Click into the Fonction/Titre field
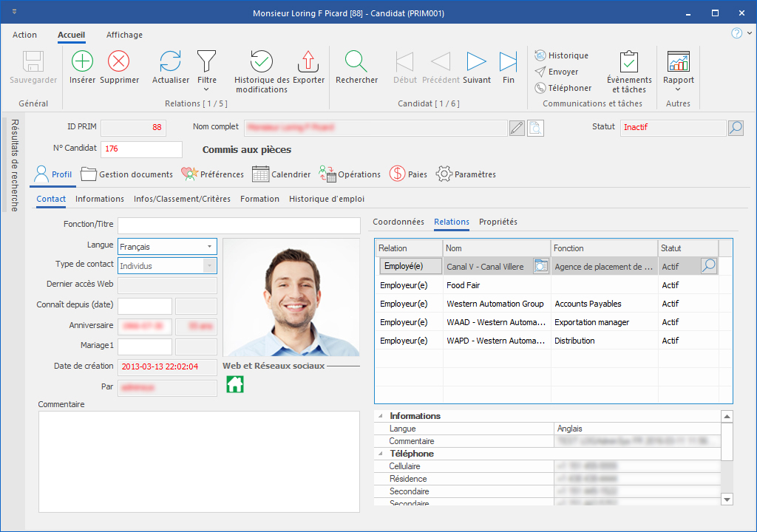 [x=239, y=225]
